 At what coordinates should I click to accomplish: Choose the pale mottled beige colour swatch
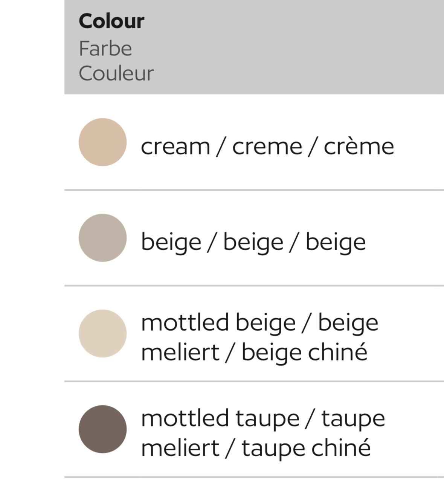(102, 333)
